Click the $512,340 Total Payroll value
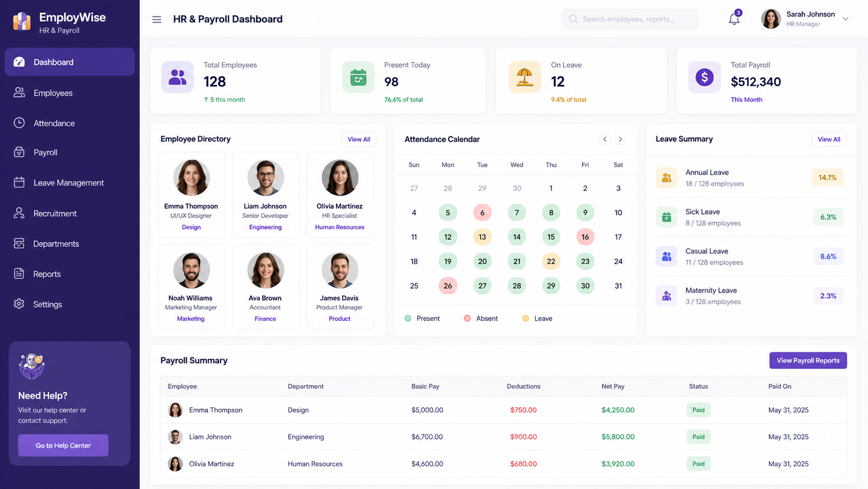The image size is (868, 489). point(755,82)
